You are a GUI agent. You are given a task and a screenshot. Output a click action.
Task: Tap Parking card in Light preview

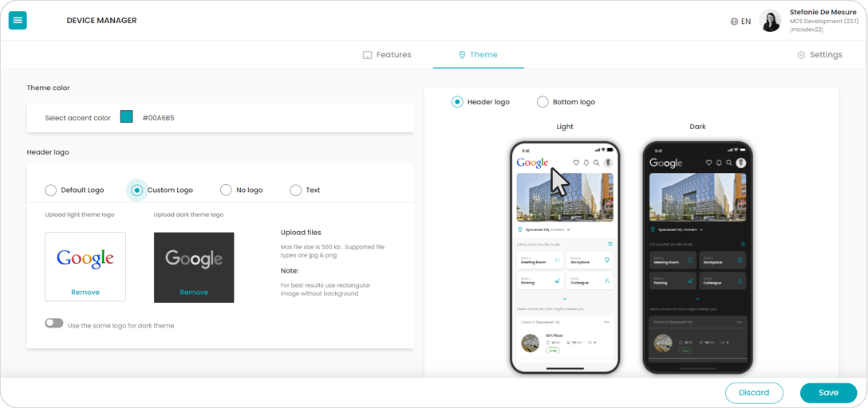[x=540, y=280]
